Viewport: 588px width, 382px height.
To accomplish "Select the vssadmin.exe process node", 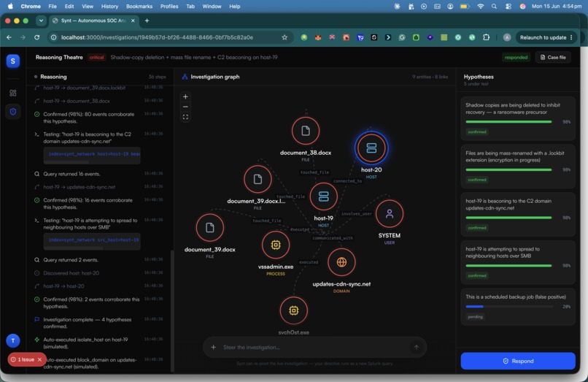I will [x=276, y=245].
